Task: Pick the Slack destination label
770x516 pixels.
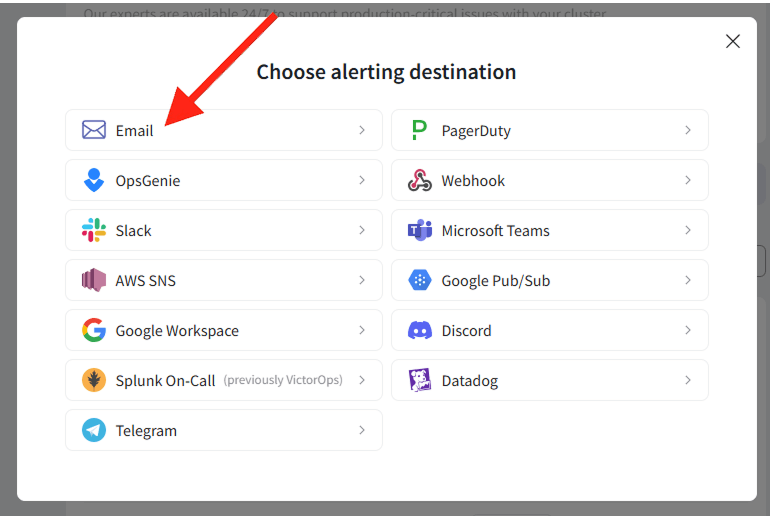Action: tap(133, 231)
